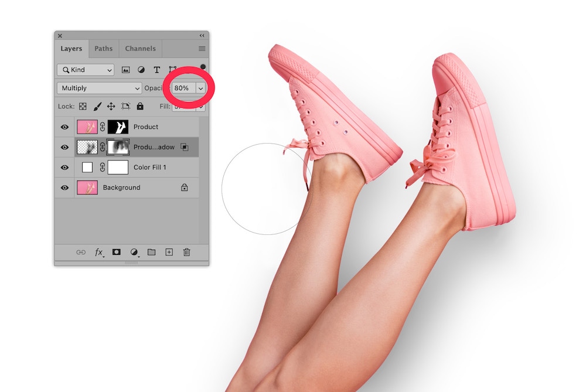Toggle visibility of Color Fill 1 layer

[64, 168]
